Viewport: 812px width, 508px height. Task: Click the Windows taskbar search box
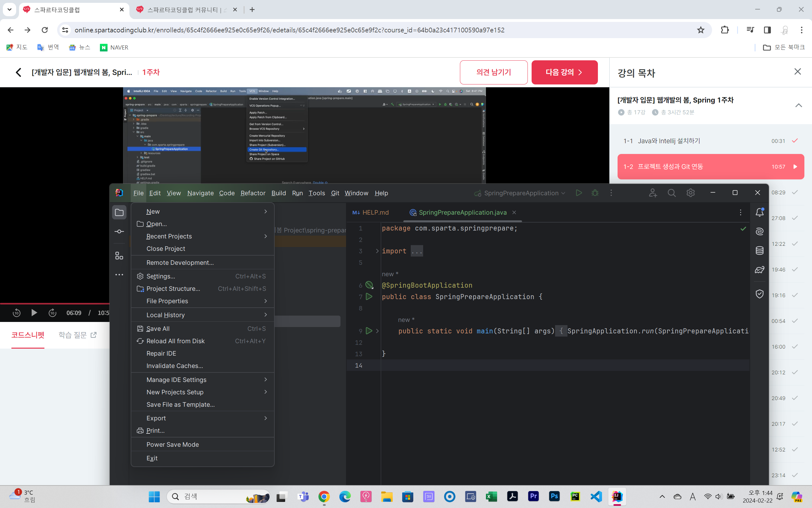click(219, 497)
